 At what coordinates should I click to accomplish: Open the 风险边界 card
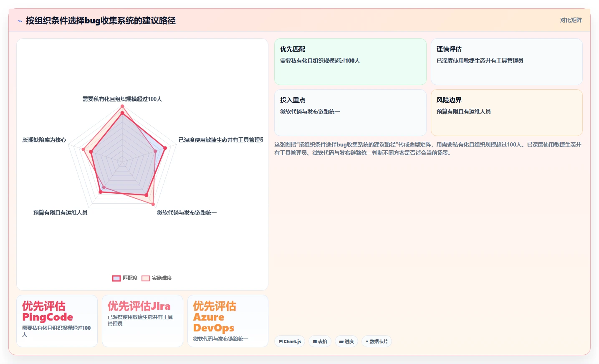coord(506,113)
